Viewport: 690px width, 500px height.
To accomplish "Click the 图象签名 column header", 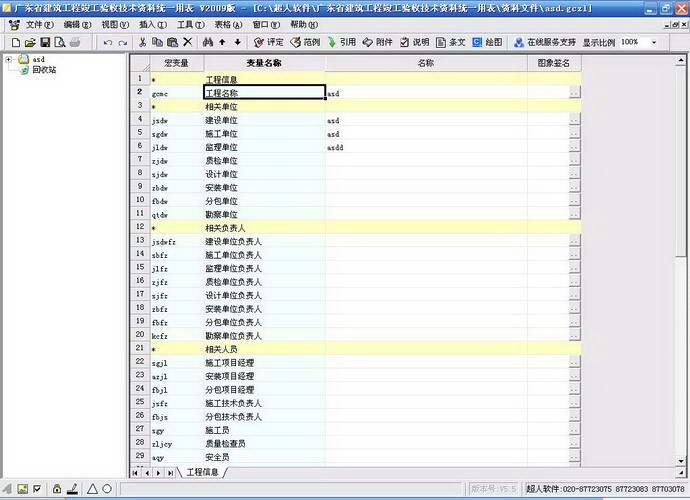I will point(554,63).
